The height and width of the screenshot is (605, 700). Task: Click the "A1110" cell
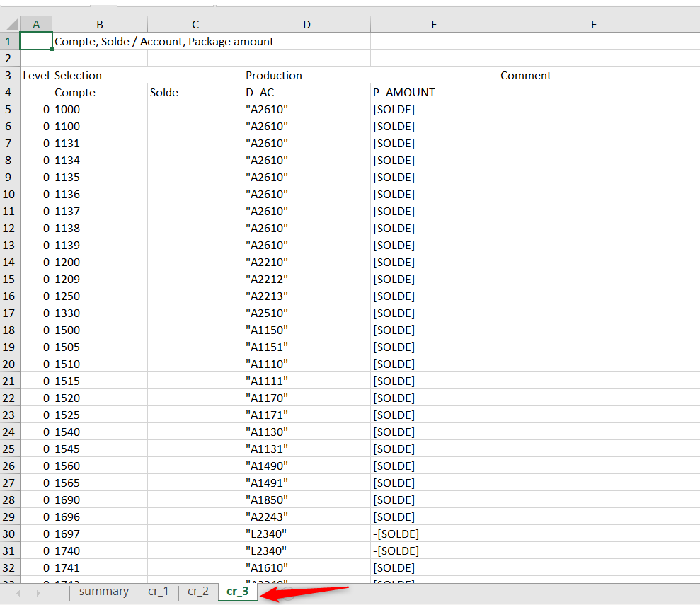[306, 364]
